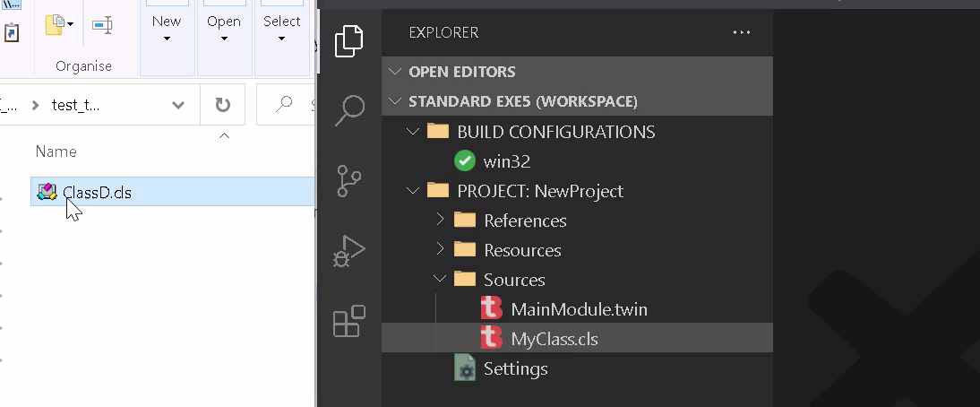Expand the References folder
The image size is (980, 407).
coord(440,220)
